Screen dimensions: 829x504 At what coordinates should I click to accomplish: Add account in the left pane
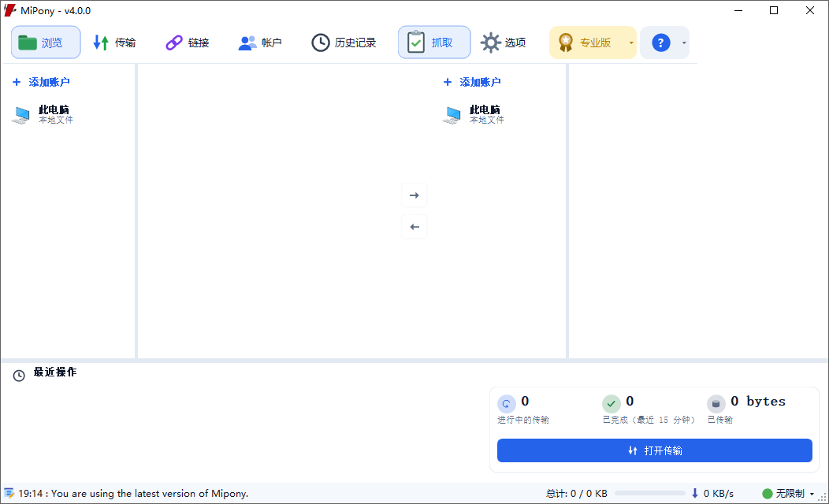41,82
